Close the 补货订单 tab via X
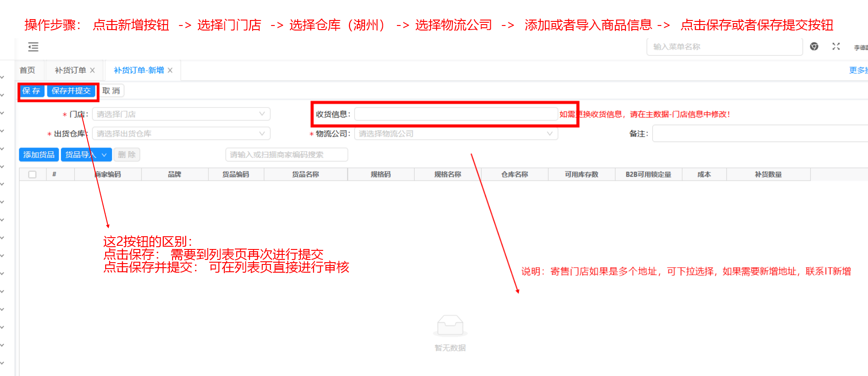Screen dimensions: 868x376 click(x=92, y=70)
